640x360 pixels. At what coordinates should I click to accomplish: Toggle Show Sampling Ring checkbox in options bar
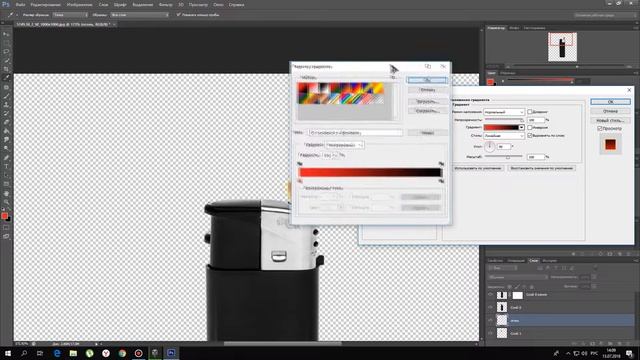coord(178,15)
